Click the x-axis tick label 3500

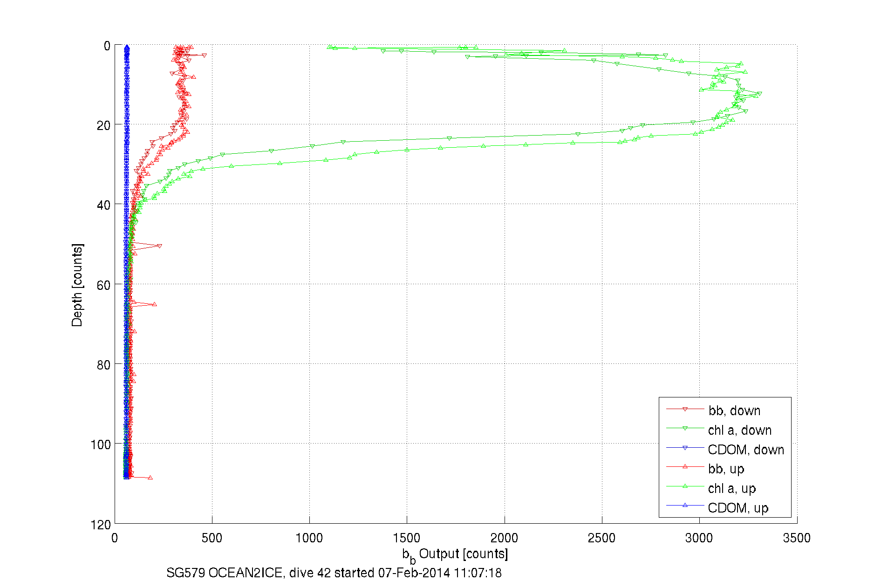797,538
